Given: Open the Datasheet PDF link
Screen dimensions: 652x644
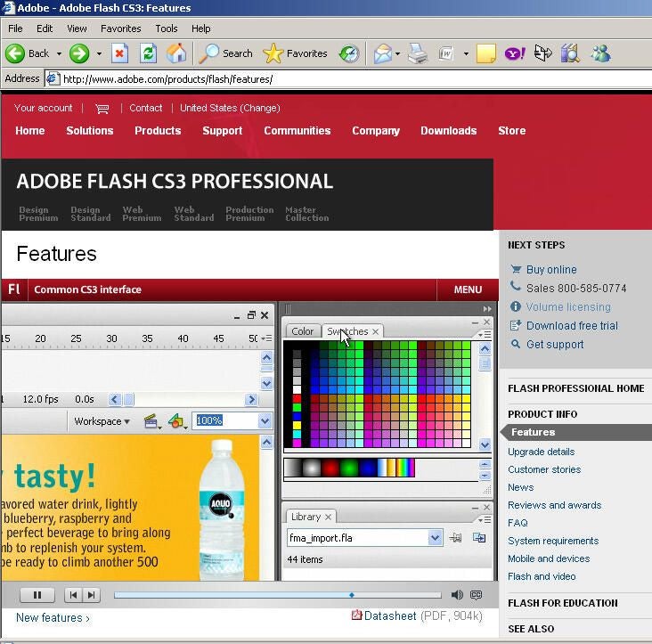Looking at the screenshot, I should tap(390, 615).
